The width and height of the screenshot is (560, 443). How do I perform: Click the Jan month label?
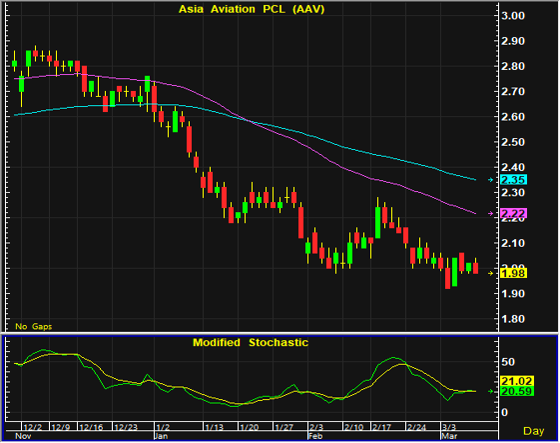(x=161, y=436)
